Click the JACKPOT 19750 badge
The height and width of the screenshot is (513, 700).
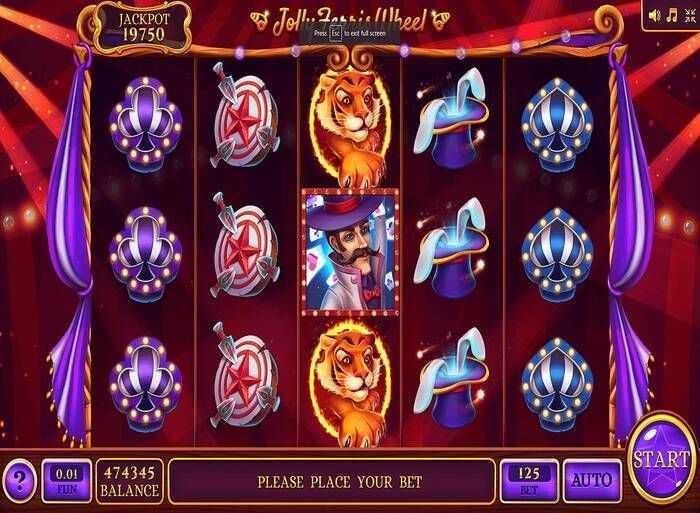coord(143,27)
